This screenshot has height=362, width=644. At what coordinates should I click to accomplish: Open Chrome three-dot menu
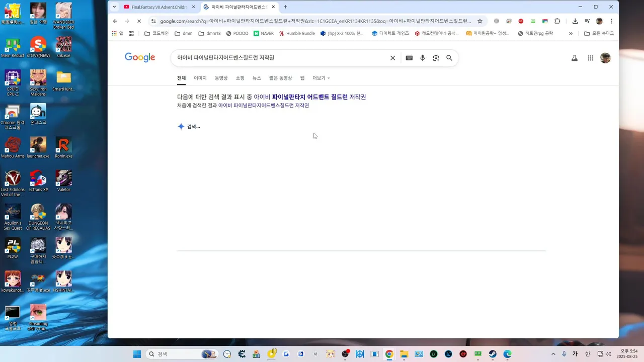click(x=611, y=21)
